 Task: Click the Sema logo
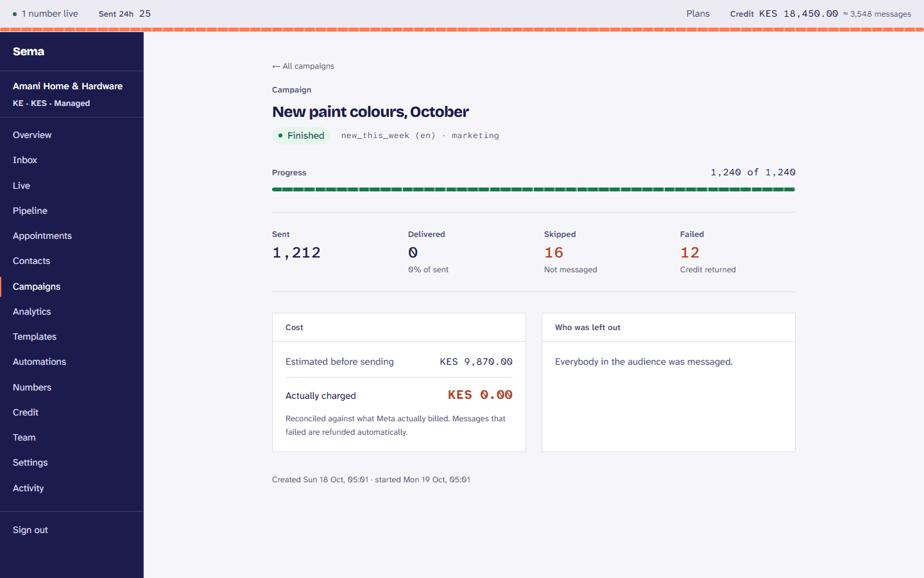pyautogui.click(x=29, y=51)
